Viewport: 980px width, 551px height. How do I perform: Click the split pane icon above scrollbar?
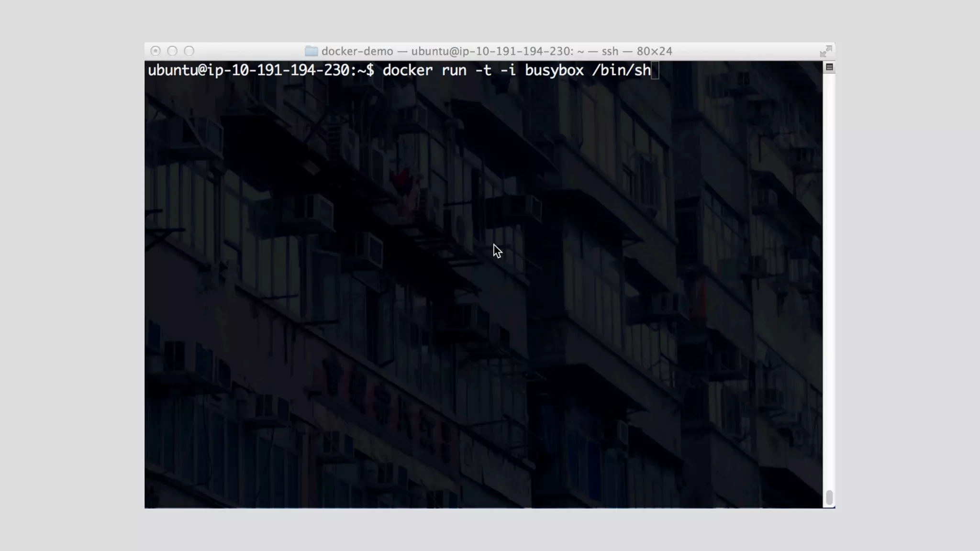click(829, 67)
